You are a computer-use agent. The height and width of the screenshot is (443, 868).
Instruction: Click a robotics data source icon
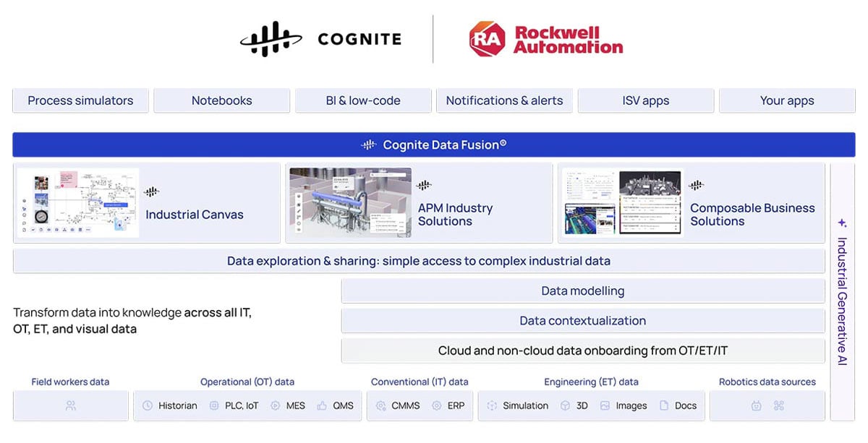[x=757, y=405]
